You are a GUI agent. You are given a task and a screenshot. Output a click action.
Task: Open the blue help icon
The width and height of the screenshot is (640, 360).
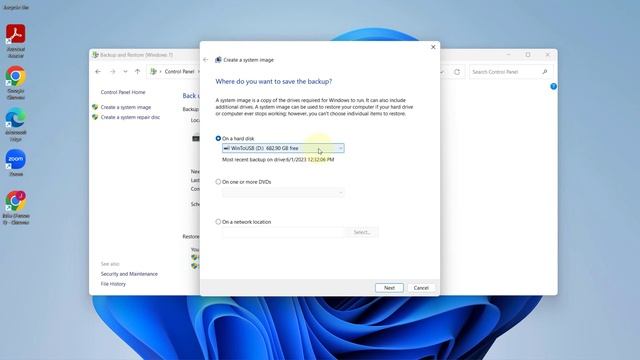click(x=553, y=86)
